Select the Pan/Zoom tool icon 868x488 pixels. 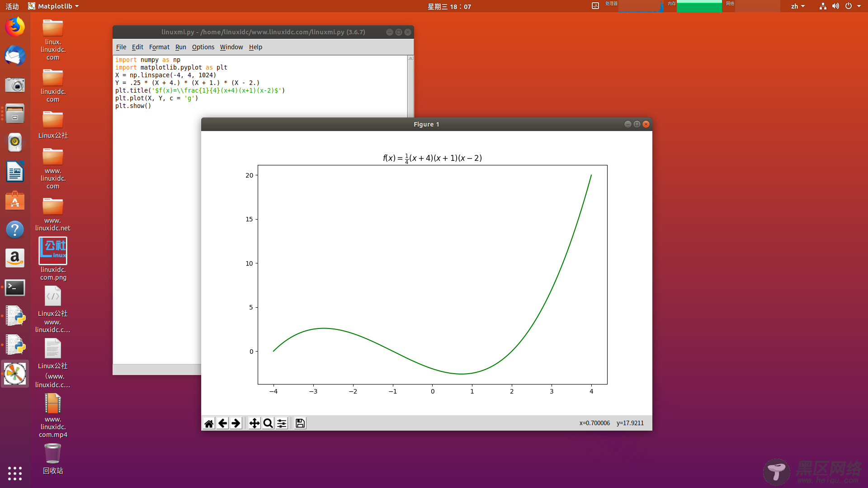[x=255, y=423]
